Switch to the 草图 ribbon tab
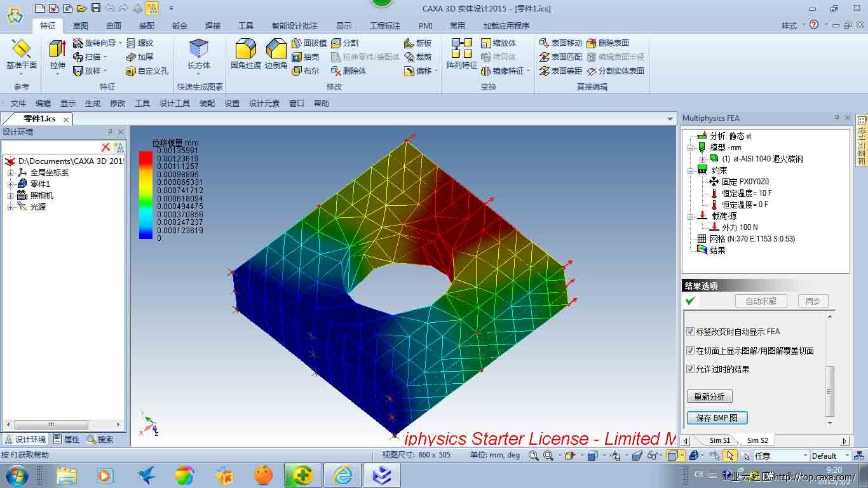Screen dimensions: 868x488 pos(81,26)
